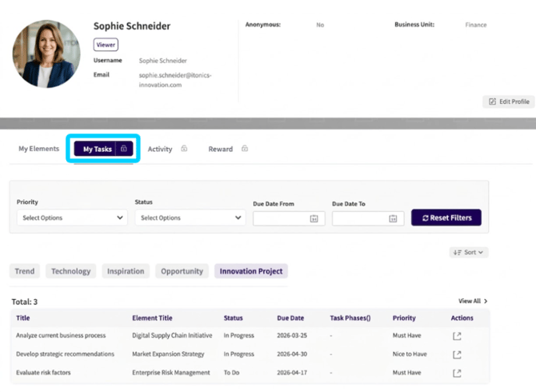This screenshot has width=536, height=392.
Task: Click due date 2026-04-30
Action: [292, 354]
